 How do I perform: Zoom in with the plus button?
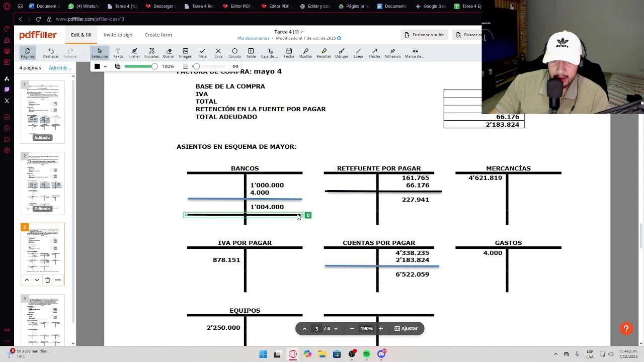pos(381,329)
